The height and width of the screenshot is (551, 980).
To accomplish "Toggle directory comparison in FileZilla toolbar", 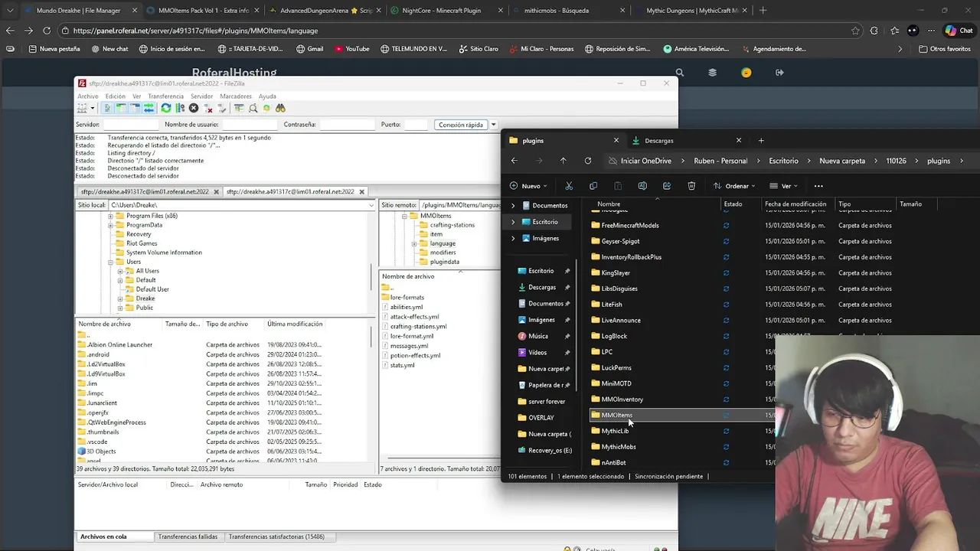I will [x=253, y=108].
